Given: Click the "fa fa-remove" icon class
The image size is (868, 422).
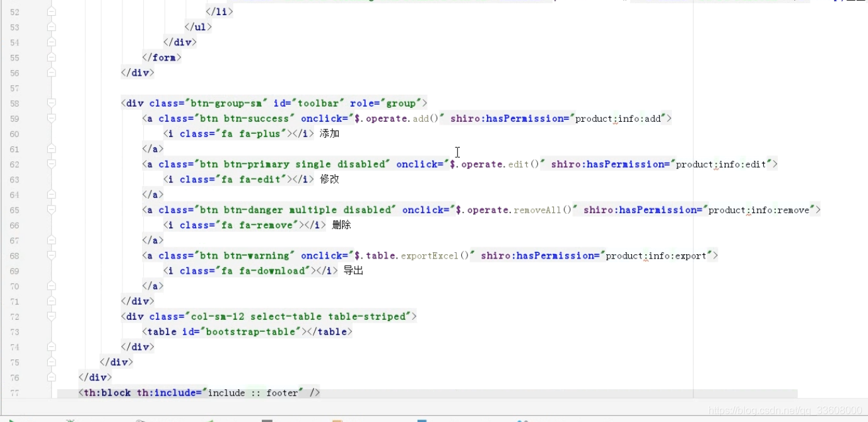Looking at the screenshot, I should tap(256, 225).
